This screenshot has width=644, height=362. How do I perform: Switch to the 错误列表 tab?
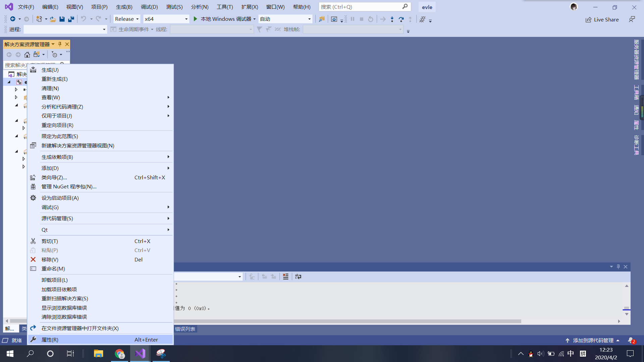click(185, 329)
